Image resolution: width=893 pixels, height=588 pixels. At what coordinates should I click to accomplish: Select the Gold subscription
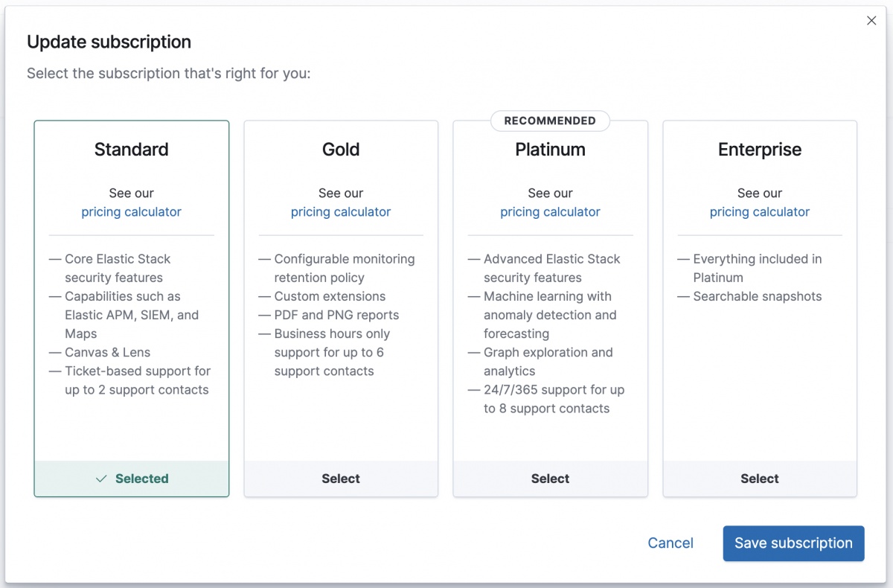click(341, 479)
